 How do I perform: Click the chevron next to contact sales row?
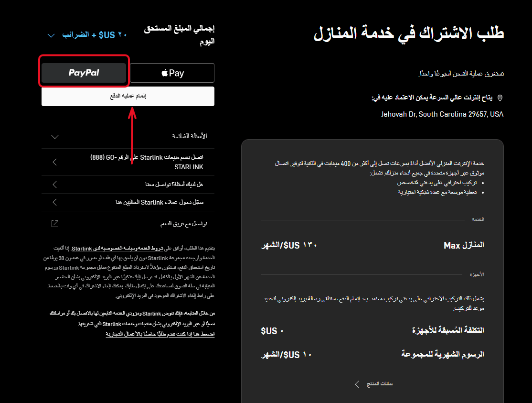pos(54,162)
